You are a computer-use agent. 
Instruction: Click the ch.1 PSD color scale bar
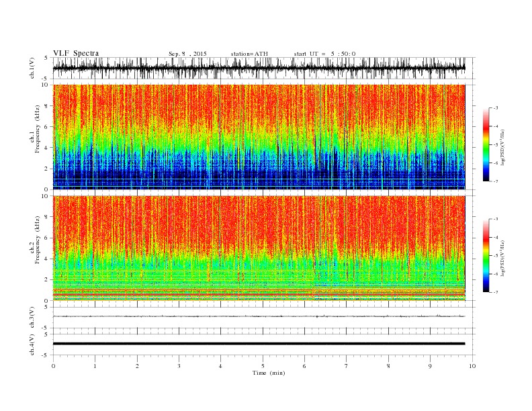pyautogui.click(x=486, y=144)
